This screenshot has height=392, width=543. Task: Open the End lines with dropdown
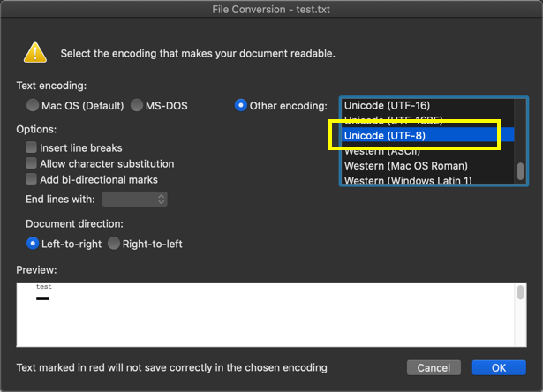pyautogui.click(x=135, y=200)
